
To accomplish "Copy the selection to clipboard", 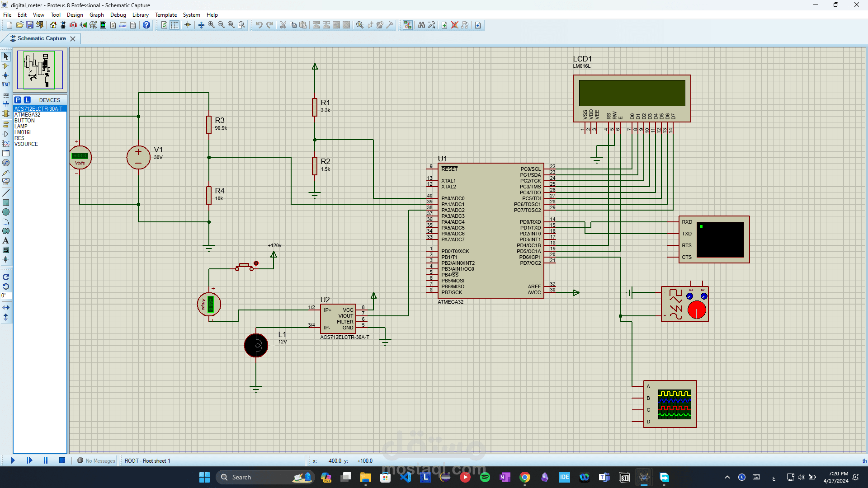I will [x=293, y=25].
